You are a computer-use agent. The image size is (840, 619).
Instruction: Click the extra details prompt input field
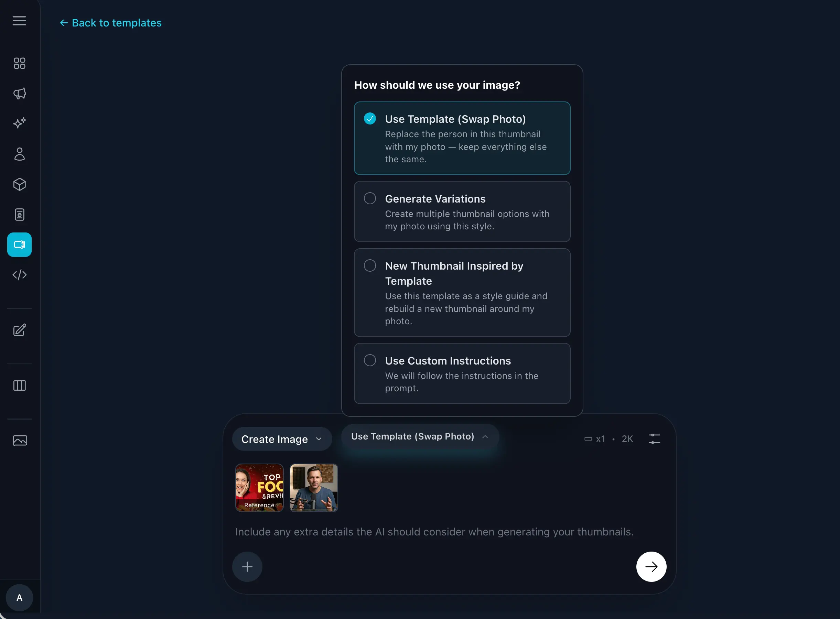(x=434, y=532)
